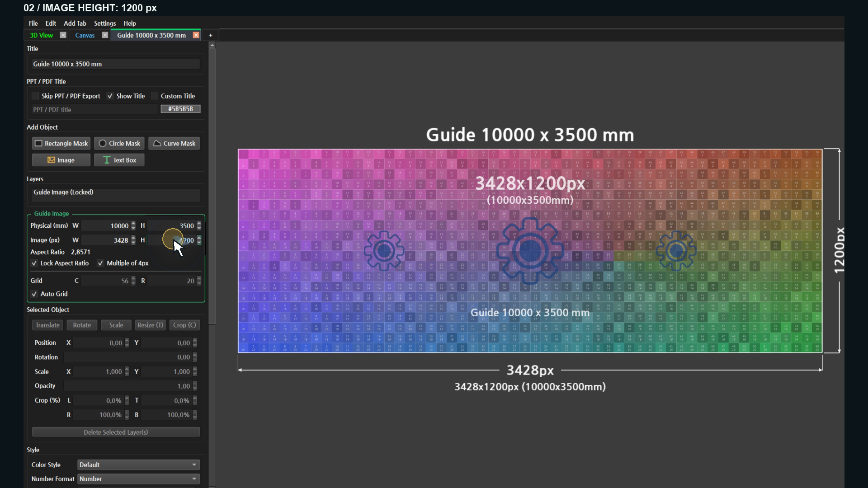Step the Scale X value
868x488 pixels.
pyautogui.click(x=127, y=371)
